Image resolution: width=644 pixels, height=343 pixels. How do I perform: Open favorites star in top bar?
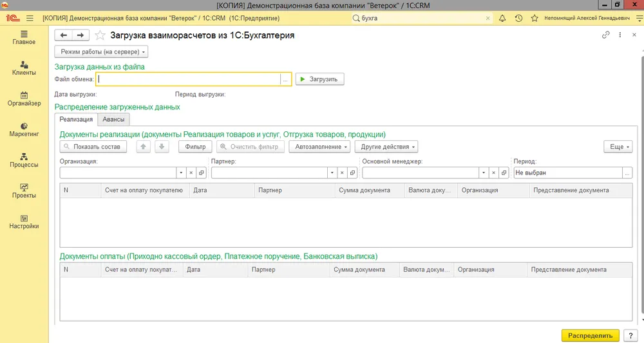click(x=535, y=18)
